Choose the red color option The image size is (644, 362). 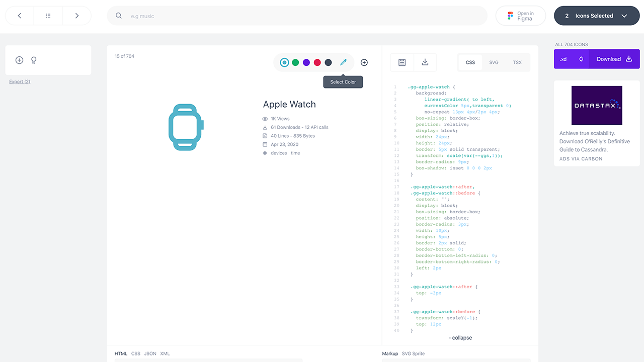pos(317,62)
